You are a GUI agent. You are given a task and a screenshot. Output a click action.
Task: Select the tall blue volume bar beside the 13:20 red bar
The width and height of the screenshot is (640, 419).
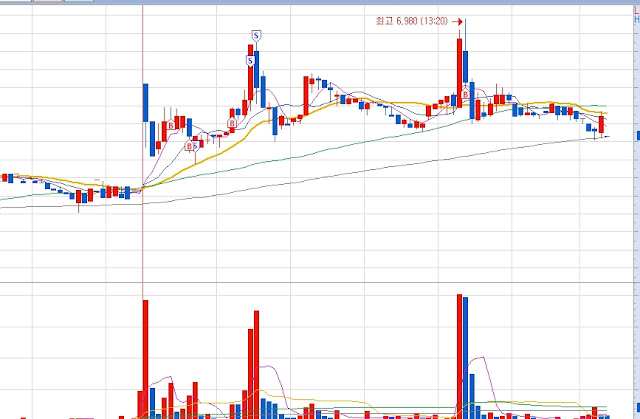click(x=465, y=358)
